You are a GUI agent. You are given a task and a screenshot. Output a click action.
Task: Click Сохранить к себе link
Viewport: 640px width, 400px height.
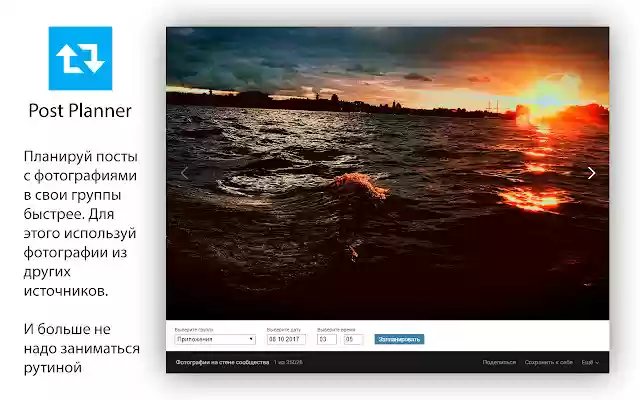pyautogui.click(x=549, y=362)
